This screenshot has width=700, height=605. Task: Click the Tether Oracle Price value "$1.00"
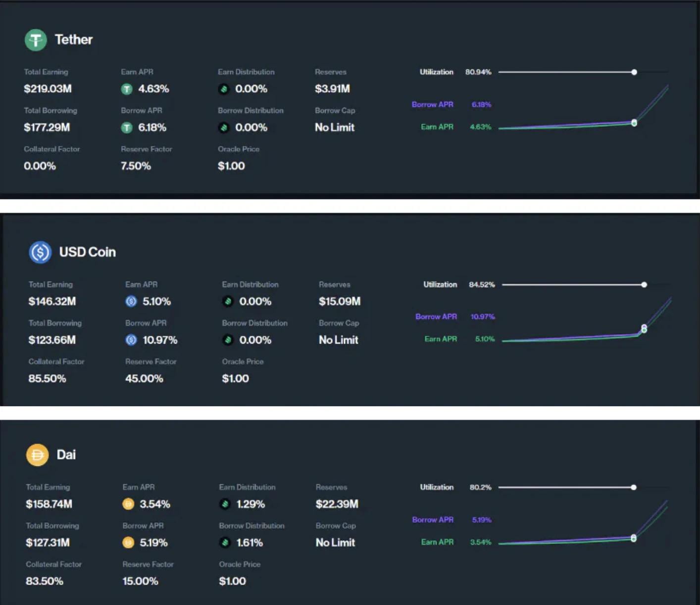[x=232, y=166]
